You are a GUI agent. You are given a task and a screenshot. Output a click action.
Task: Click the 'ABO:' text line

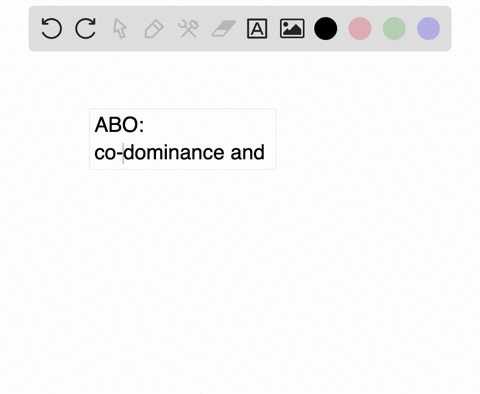(119, 125)
